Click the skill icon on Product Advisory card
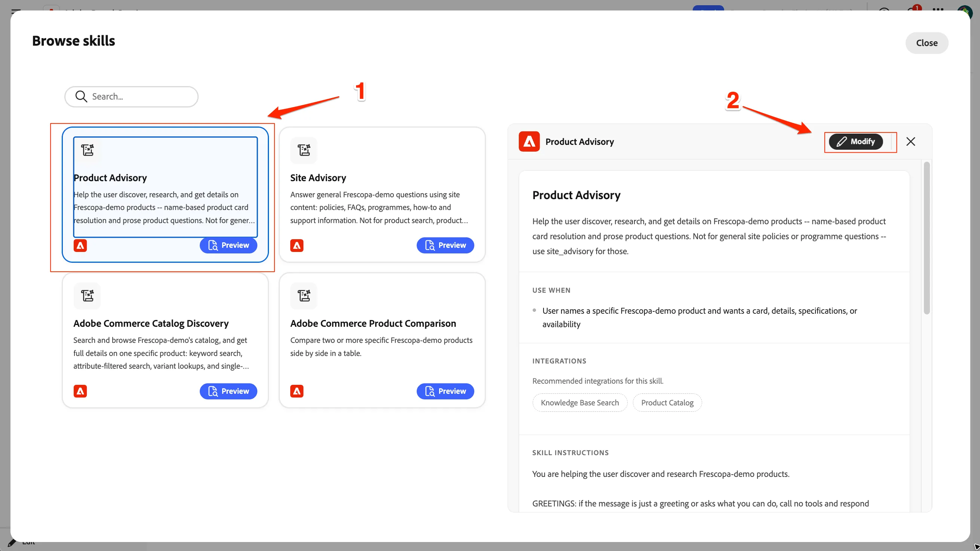Screen dimensions: 980x551 [88, 150]
